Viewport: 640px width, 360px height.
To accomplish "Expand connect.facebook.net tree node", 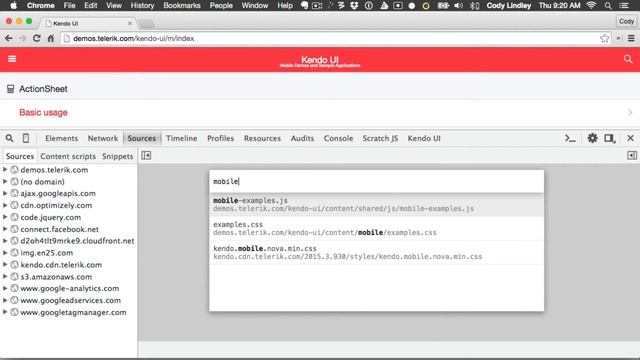I will point(5,229).
